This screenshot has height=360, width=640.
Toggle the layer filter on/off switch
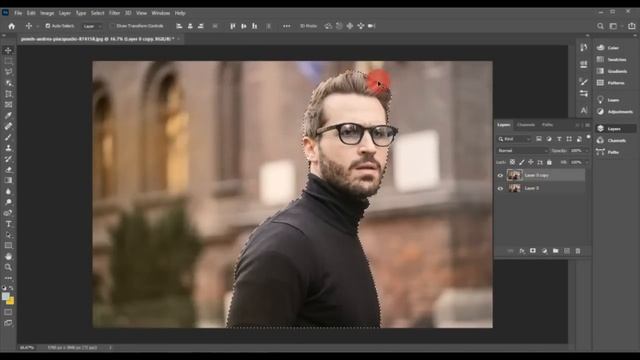[x=588, y=137]
